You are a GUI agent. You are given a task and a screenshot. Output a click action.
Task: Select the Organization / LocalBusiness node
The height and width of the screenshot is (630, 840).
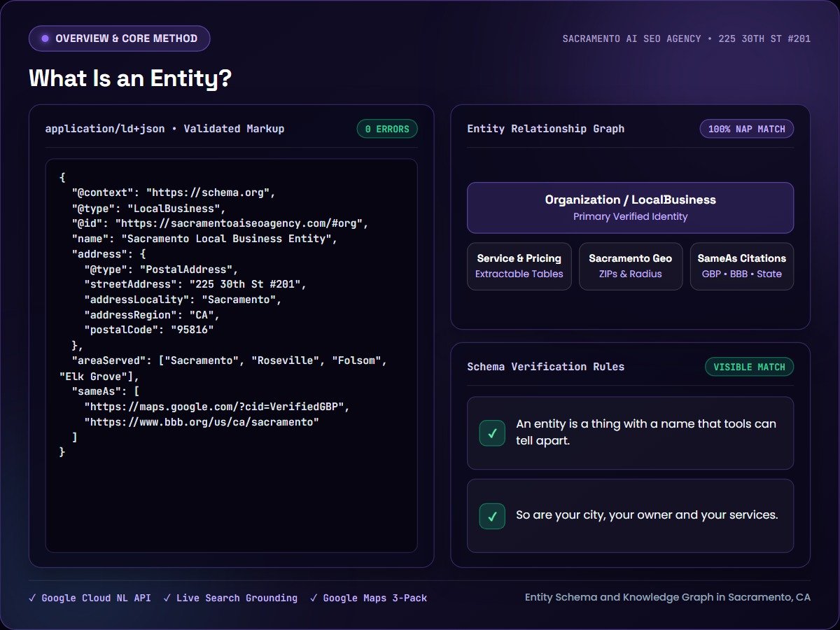(x=630, y=207)
